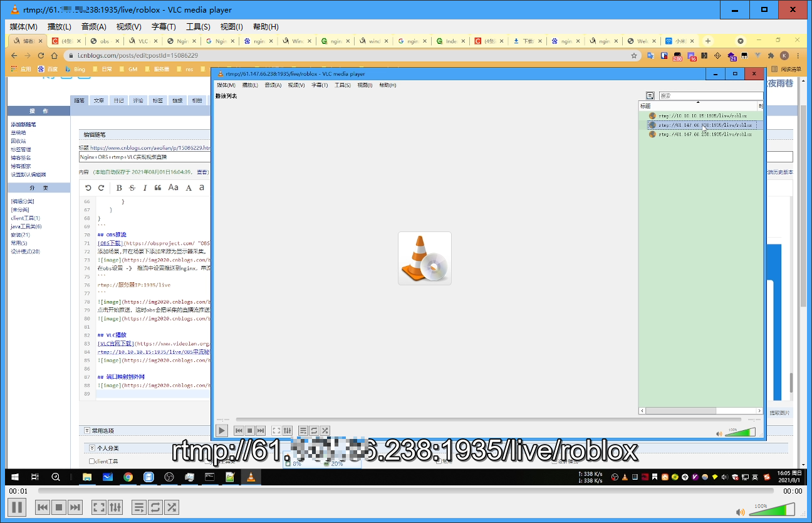The image size is (812, 523).
Task: Open the 播放(L) menu in main VLC
Action: (60, 27)
